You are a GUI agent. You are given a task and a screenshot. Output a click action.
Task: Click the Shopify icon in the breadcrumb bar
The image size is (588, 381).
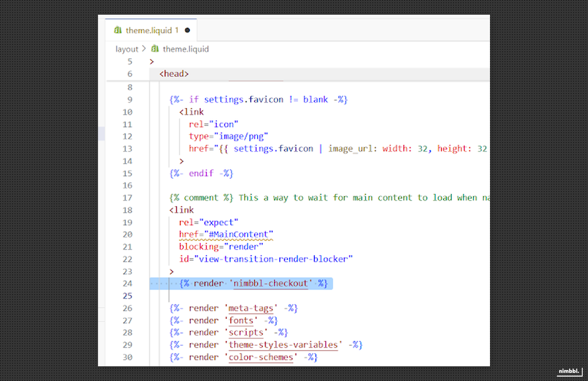point(155,49)
